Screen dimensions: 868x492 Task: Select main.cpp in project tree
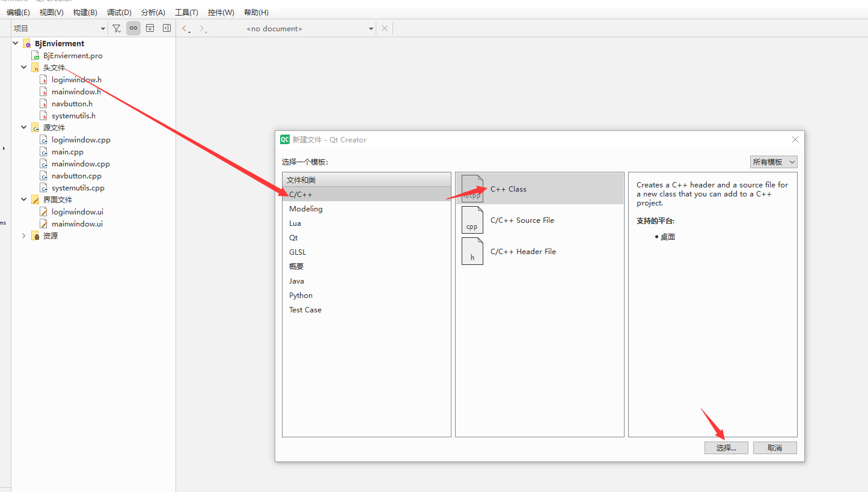67,152
